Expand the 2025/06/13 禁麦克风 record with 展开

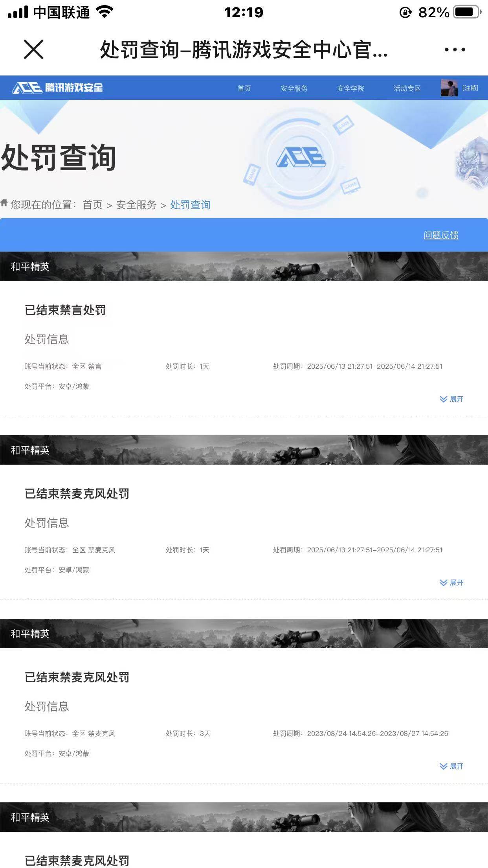[x=451, y=583]
